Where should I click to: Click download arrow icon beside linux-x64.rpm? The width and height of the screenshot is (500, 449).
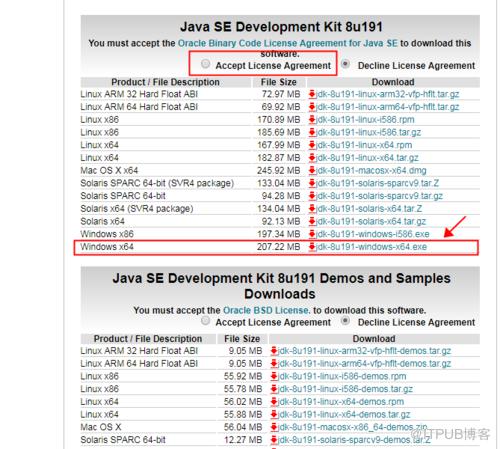(x=312, y=145)
